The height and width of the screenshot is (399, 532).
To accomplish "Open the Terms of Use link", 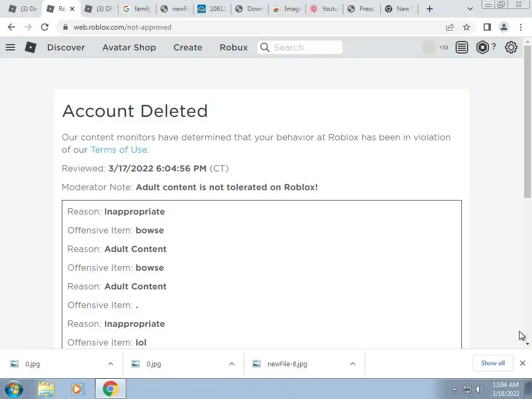I will click(x=119, y=150).
